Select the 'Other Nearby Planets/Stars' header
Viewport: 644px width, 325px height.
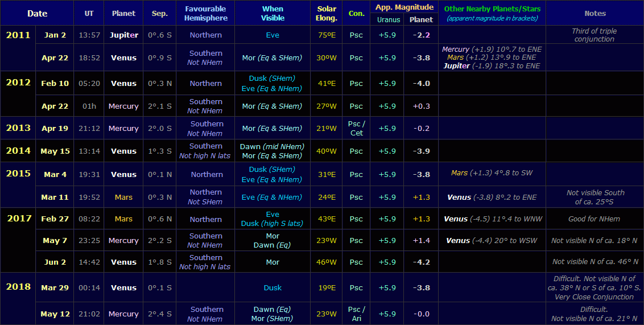pyautogui.click(x=492, y=9)
